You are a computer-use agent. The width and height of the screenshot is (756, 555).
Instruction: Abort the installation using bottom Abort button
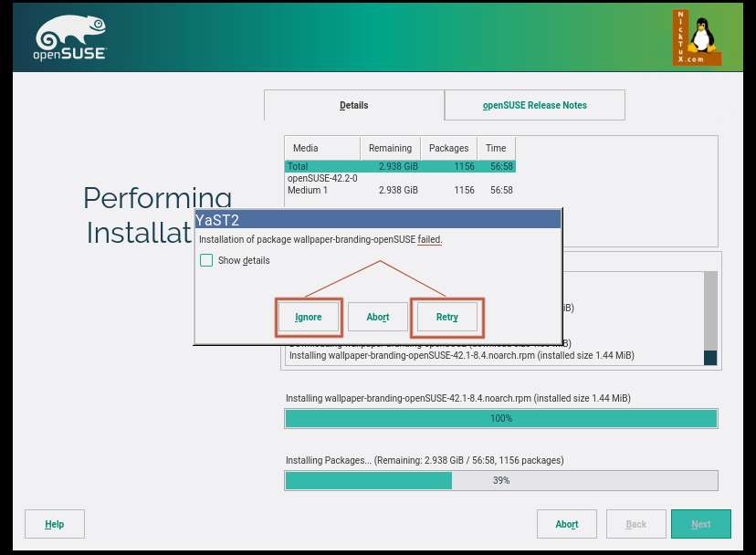(x=566, y=524)
